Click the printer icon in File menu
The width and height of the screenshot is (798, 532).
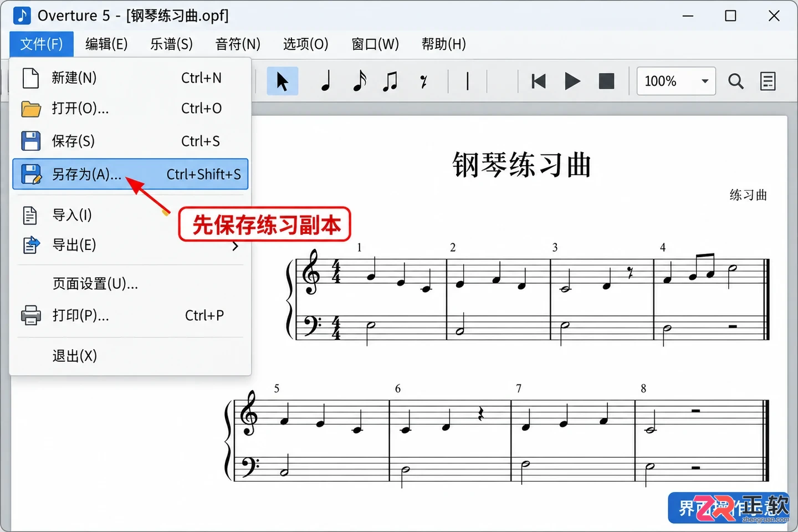coord(31,315)
